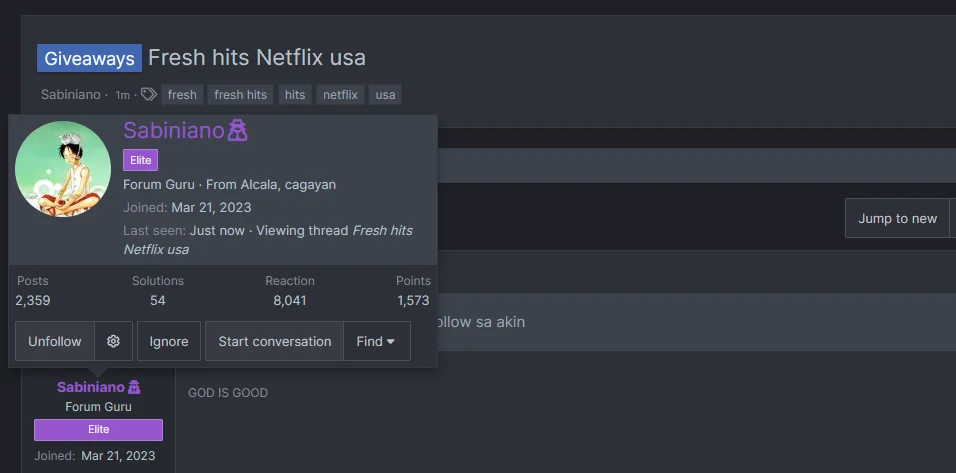Open the Giveaways prefix label
Screen dimensions: 956x473
(90, 59)
